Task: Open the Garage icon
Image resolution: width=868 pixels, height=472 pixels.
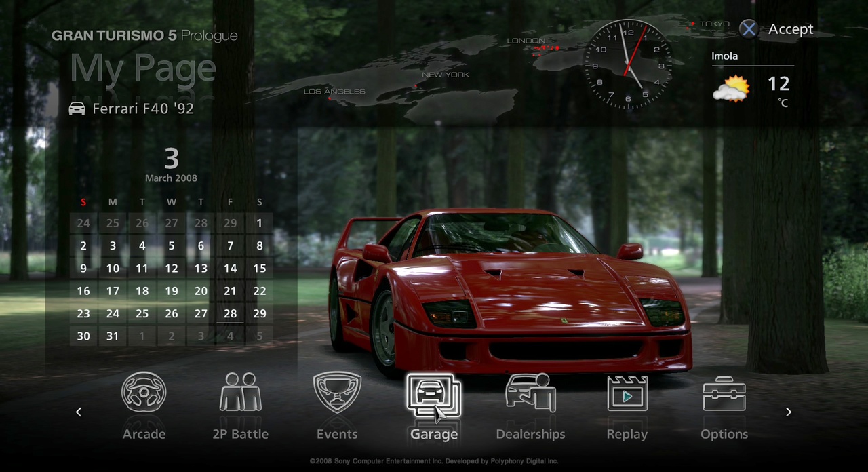Action: (x=433, y=395)
